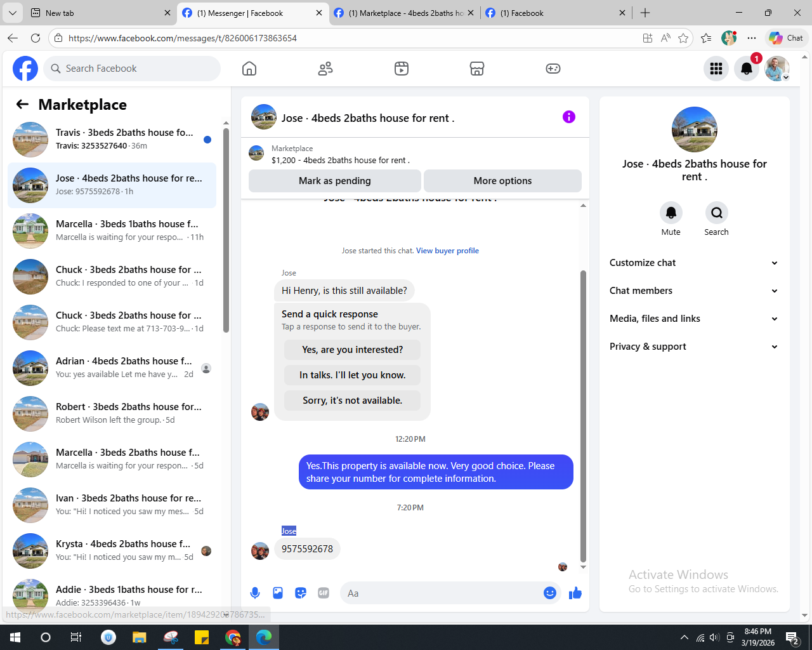Screen dimensions: 812x650
Task: Expand Chat members section
Action: (694, 291)
